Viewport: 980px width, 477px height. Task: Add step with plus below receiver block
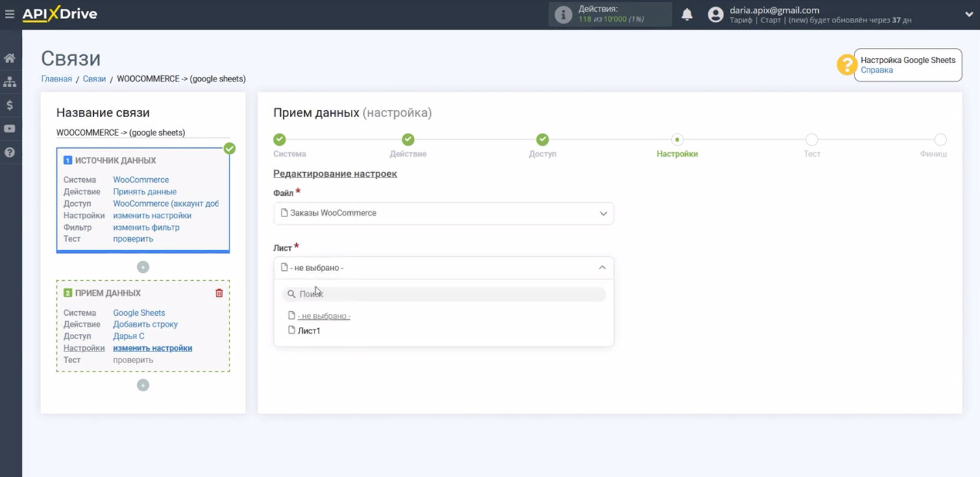point(143,385)
